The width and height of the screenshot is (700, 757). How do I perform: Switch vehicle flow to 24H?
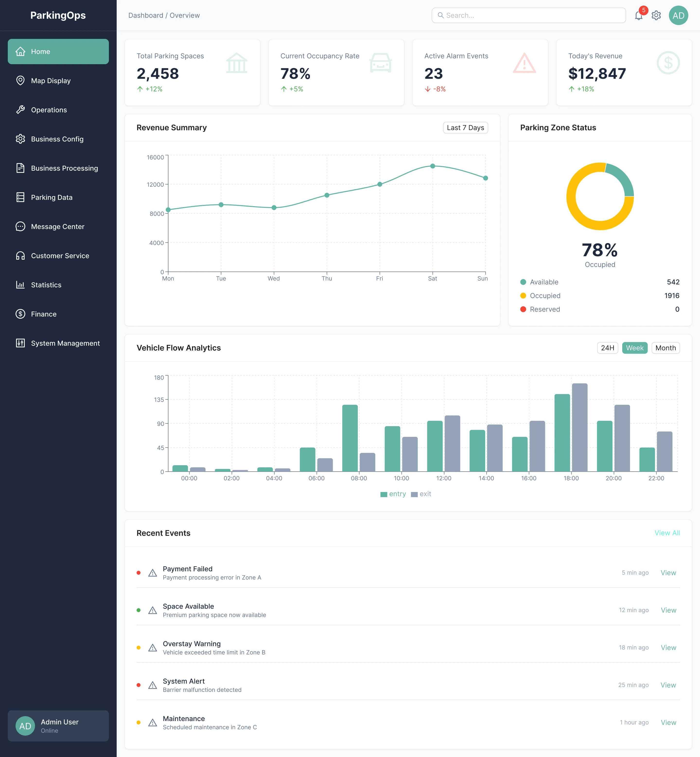(x=607, y=348)
